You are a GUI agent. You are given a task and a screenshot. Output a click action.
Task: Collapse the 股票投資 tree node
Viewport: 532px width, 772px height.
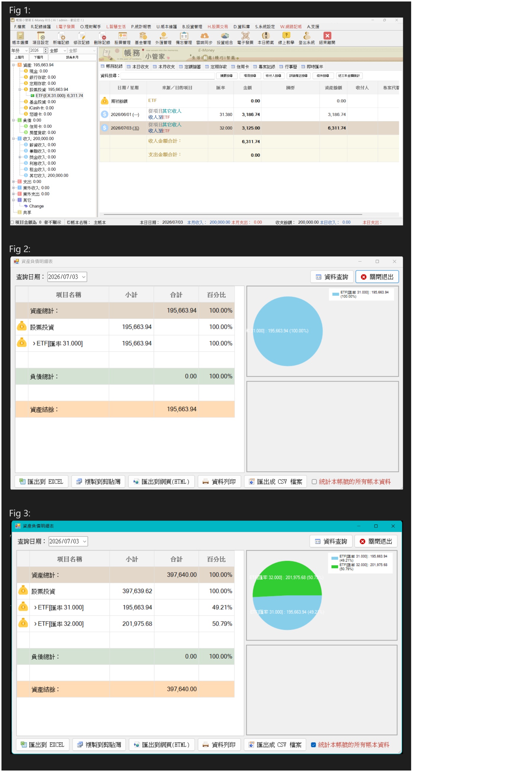point(20,89)
